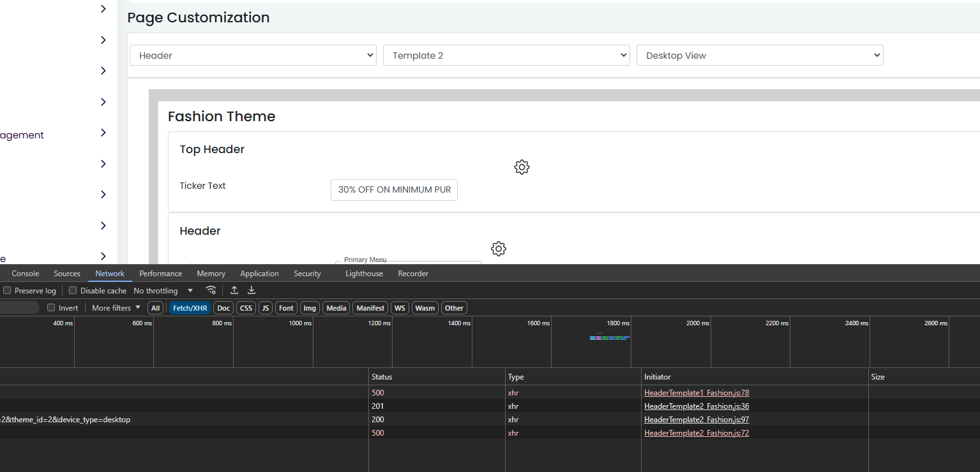
Task: Sort requests by the Initiator column header
Action: tap(755, 377)
